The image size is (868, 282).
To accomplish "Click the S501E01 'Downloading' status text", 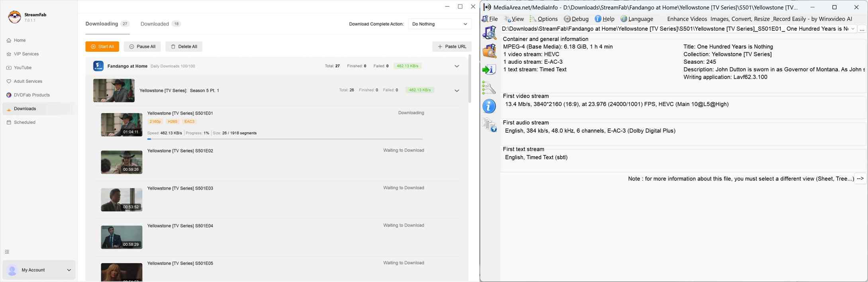I will (411, 113).
